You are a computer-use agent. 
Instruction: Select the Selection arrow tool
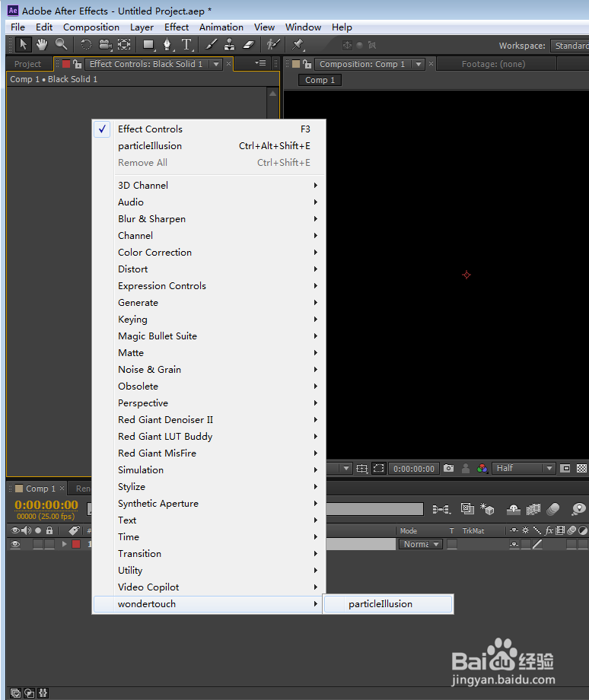[24, 45]
